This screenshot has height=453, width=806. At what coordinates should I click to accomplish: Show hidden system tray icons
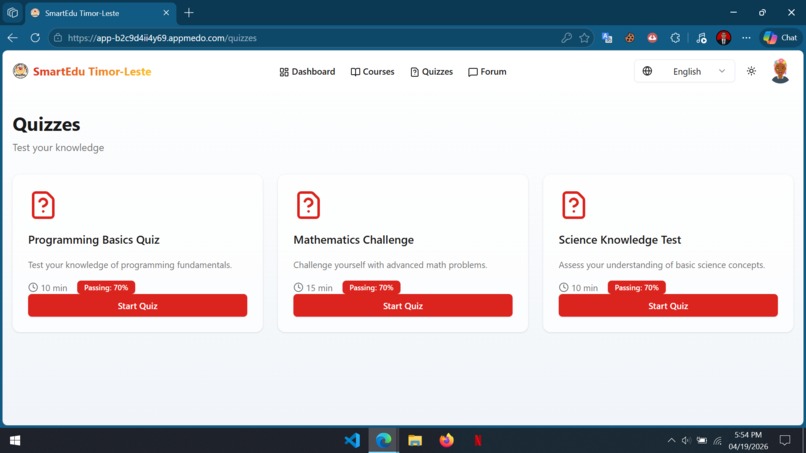[x=671, y=441]
